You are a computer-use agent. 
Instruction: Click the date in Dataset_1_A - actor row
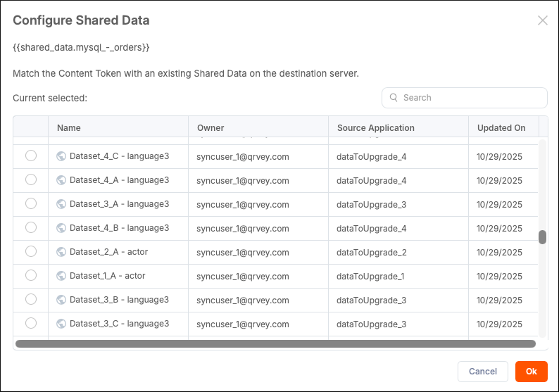pos(499,276)
